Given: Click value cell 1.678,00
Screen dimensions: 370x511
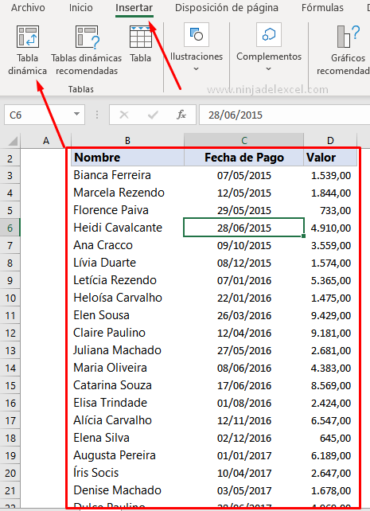Looking at the screenshot, I should click(x=330, y=490).
